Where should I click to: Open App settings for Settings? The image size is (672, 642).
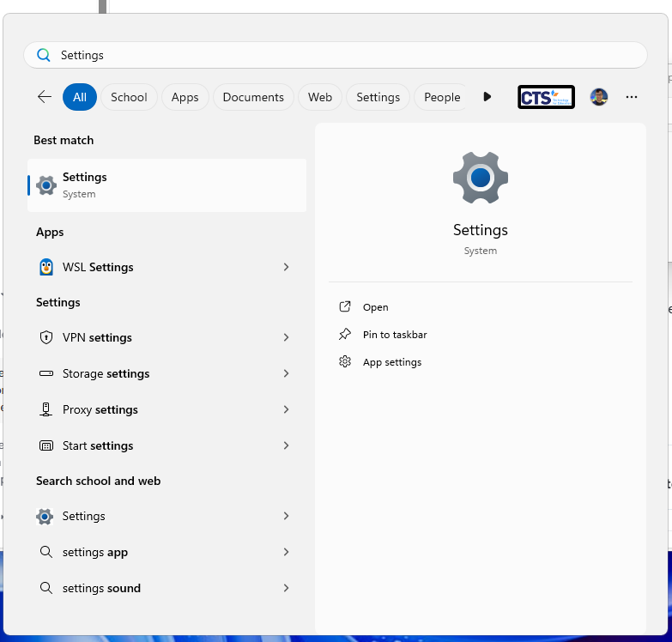(391, 362)
